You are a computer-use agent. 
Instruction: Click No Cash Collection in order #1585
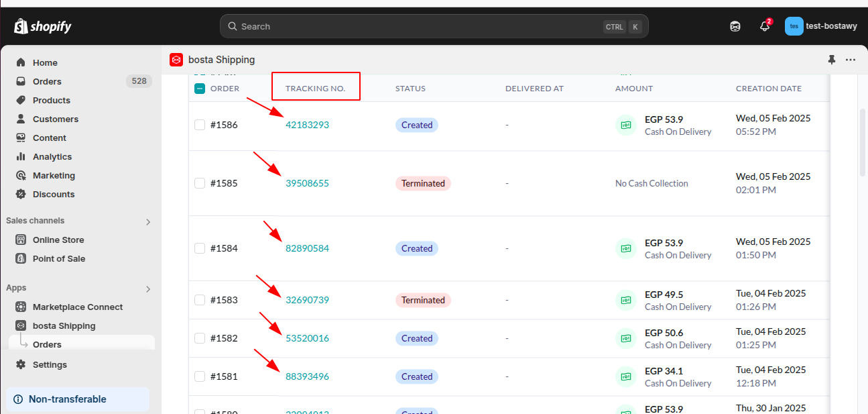[652, 183]
